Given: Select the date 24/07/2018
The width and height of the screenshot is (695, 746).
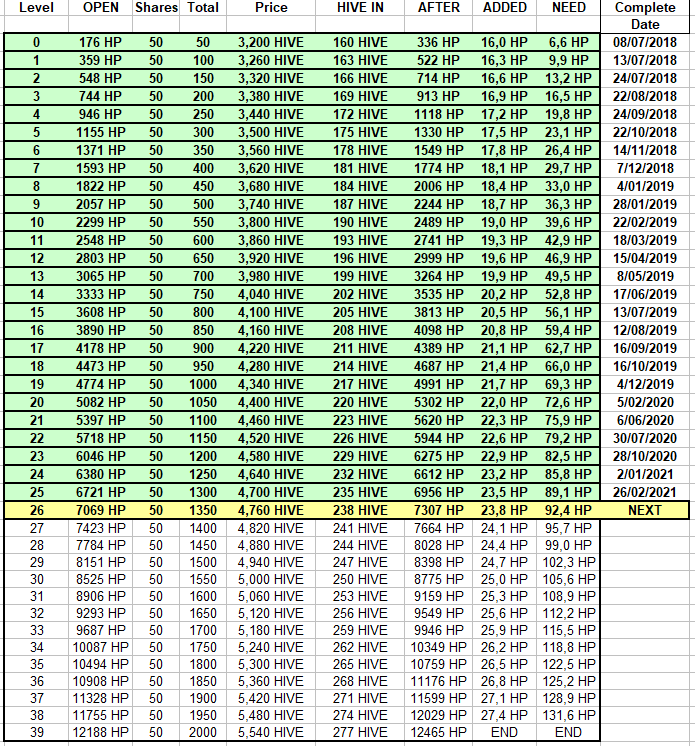Looking at the screenshot, I should [645, 79].
